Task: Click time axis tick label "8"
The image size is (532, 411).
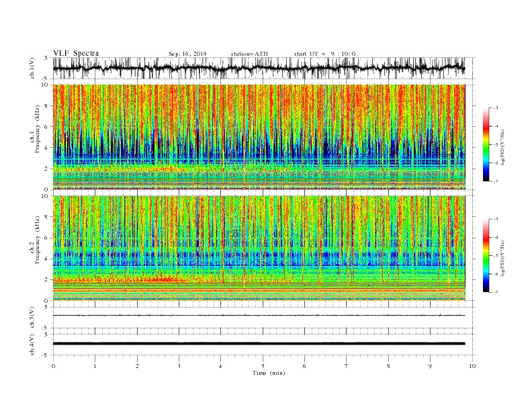Action: pyautogui.click(x=388, y=366)
